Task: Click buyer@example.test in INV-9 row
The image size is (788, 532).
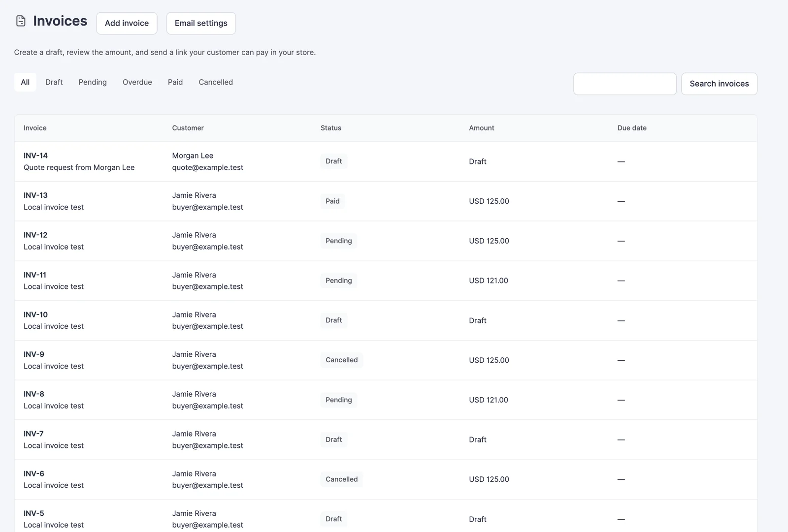Action: tap(208, 366)
